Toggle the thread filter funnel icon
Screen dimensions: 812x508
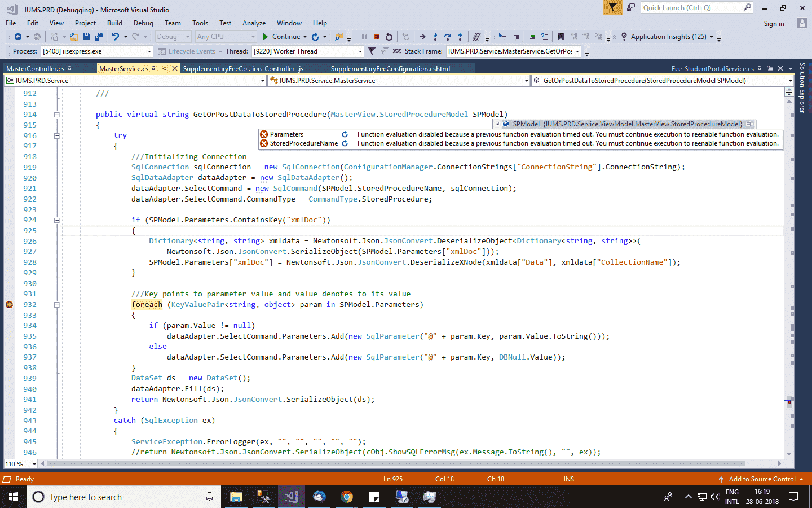click(372, 51)
